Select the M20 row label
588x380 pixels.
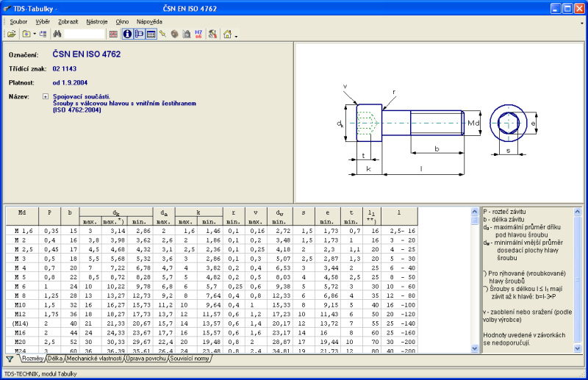[x=20, y=342]
